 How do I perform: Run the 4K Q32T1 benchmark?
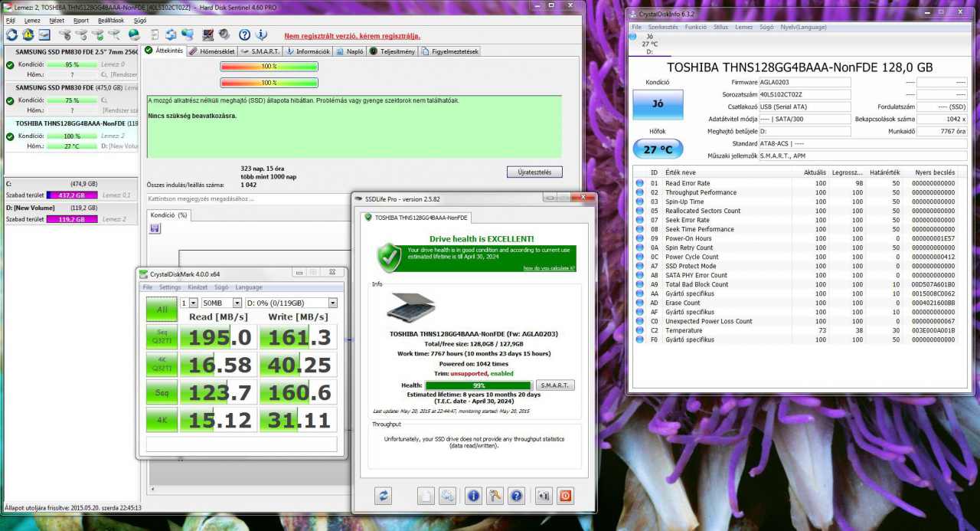click(x=162, y=365)
